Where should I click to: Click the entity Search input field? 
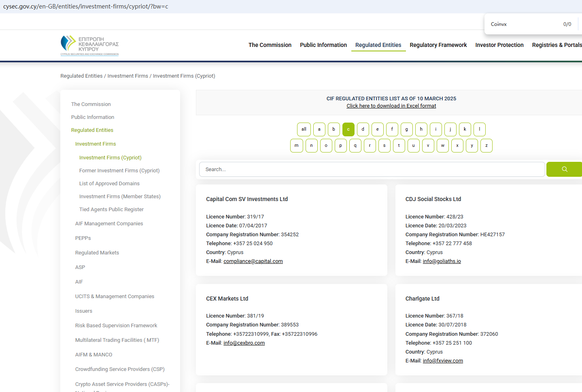point(372,170)
